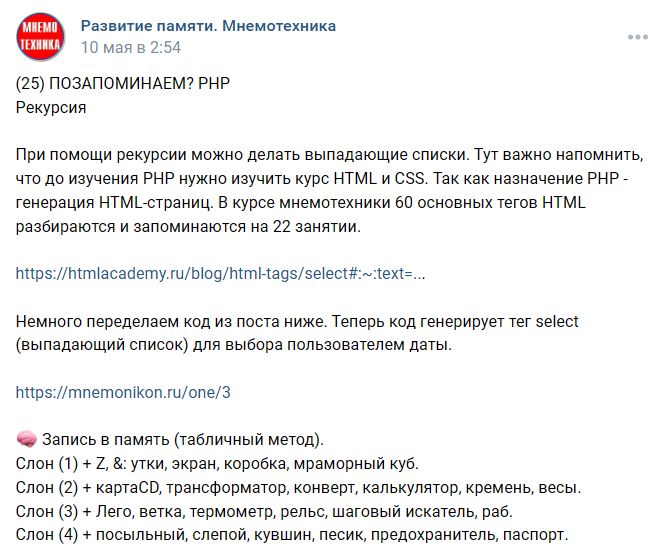Click the heading (25) ПОЗАПОМИНАЕМ? PHP

[123, 83]
